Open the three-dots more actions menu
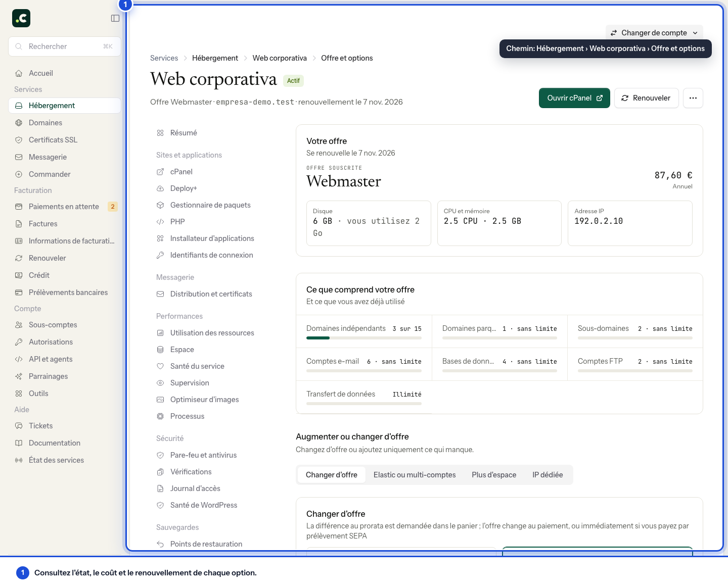The image size is (728, 588). 693,98
